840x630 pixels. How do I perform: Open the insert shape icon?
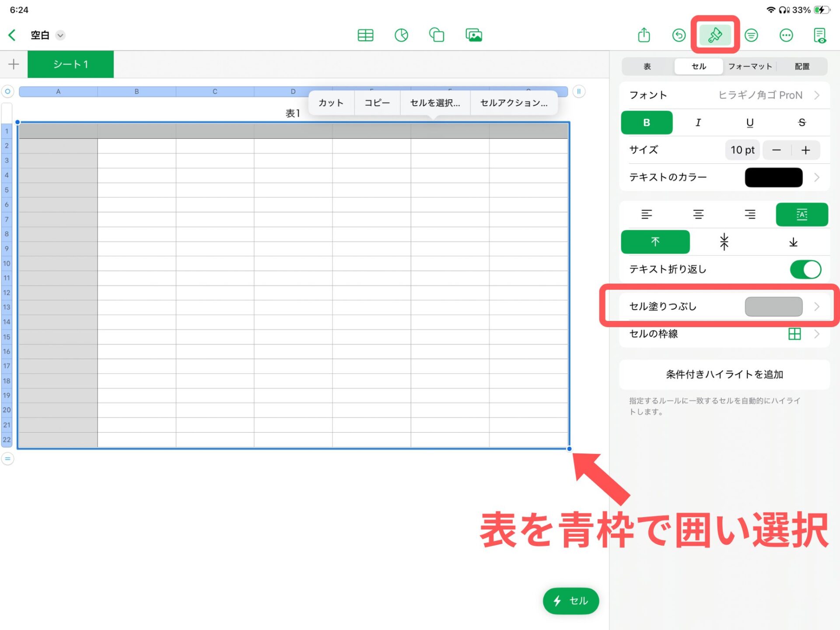click(437, 35)
